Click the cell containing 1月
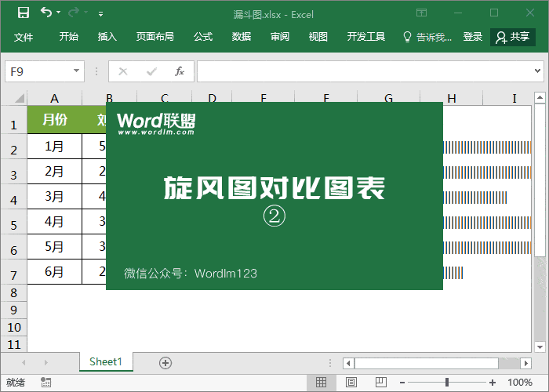 coord(54,147)
